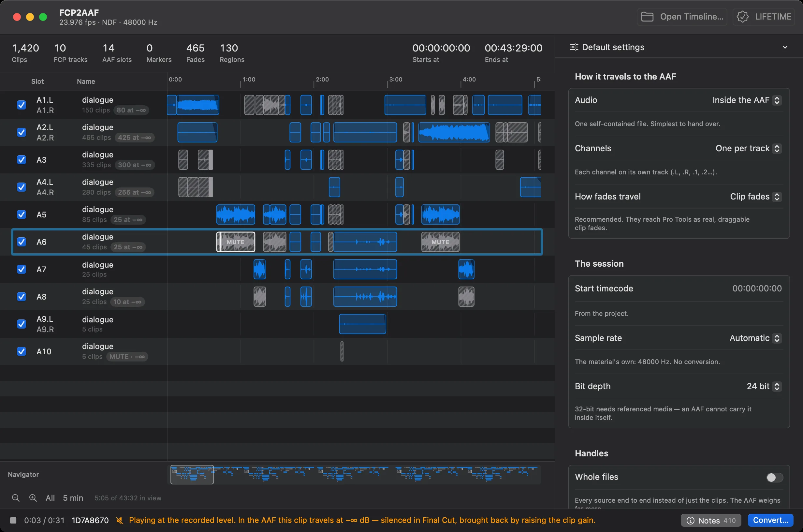Image resolution: width=803 pixels, height=532 pixels.
Task: Select the A7 track row label
Action: click(x=41, y=269)
